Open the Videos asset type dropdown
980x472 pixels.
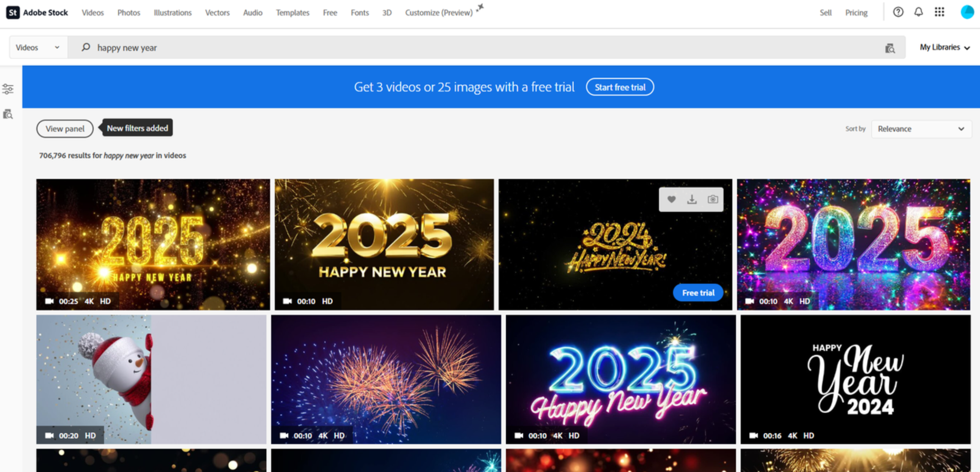pos(37,47)
